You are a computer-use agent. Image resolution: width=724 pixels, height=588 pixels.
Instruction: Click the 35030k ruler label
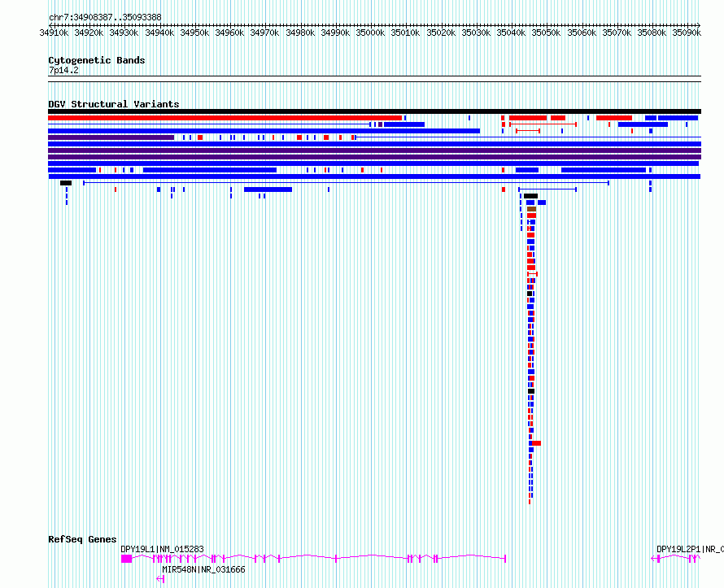[x=476, y=33]
